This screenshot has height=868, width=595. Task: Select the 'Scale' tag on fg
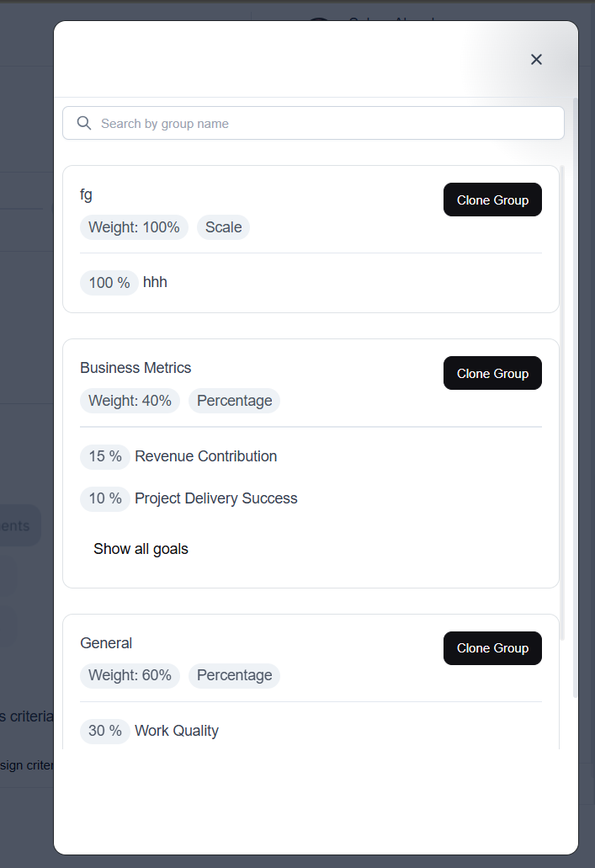tap(223, 227)
